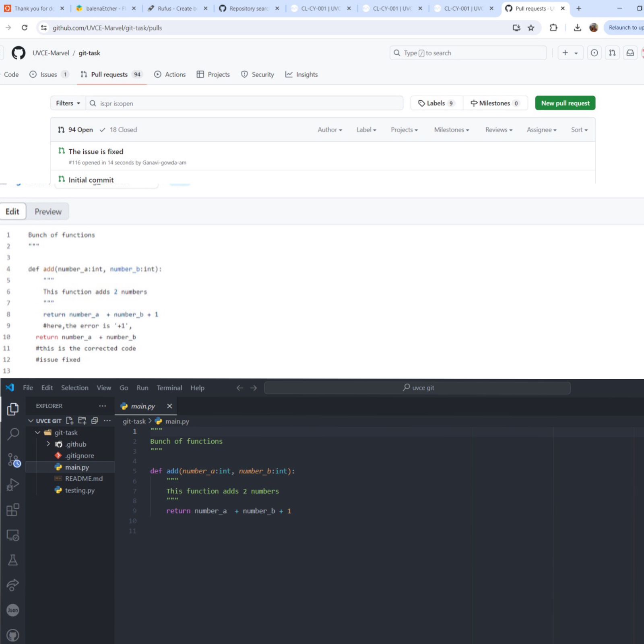Open the Json extension icon in the activity bar
Viewport: 644px width, 644px height.
click(13, 610)
